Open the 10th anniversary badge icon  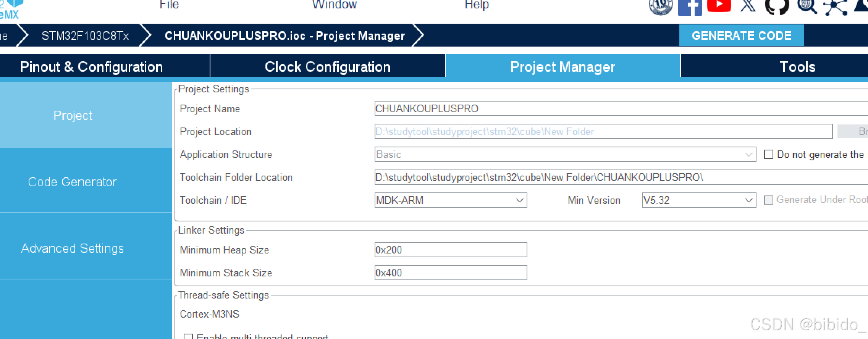coord(661,7)
